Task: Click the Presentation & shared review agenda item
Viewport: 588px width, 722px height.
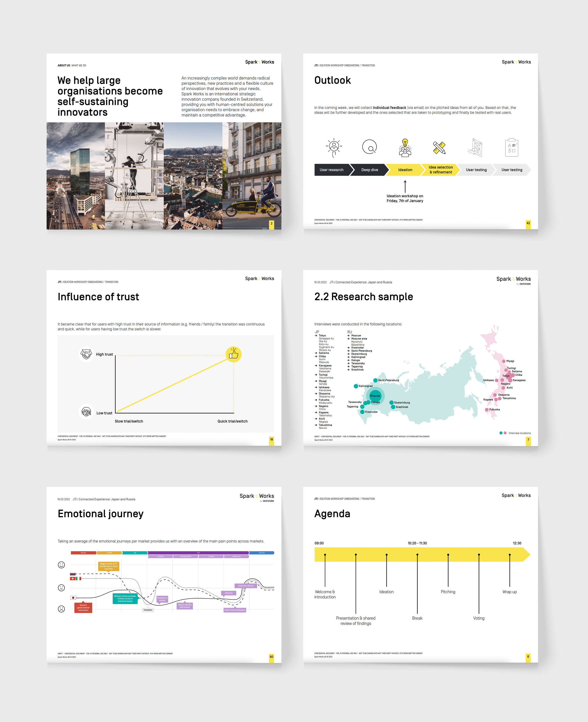Action: [x=356, y=621]
